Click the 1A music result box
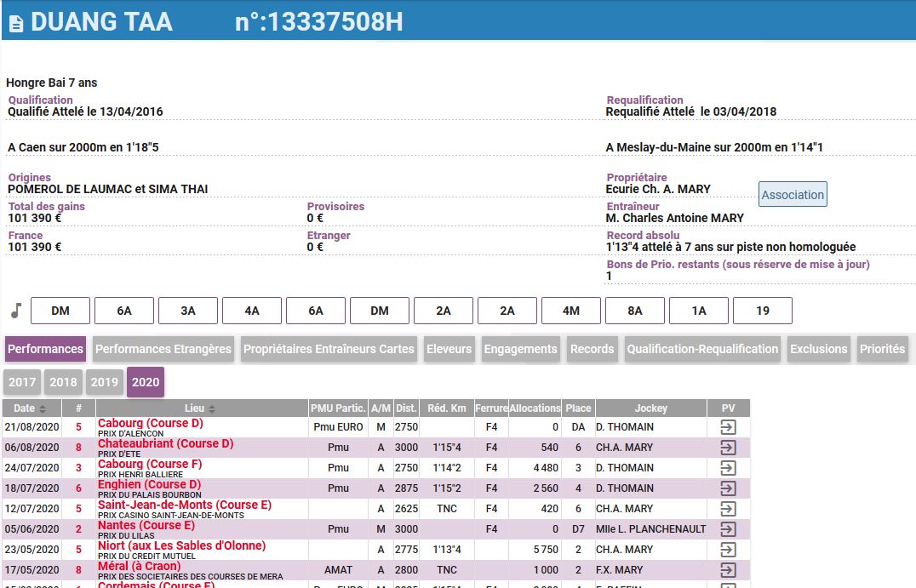 [699, 311]
